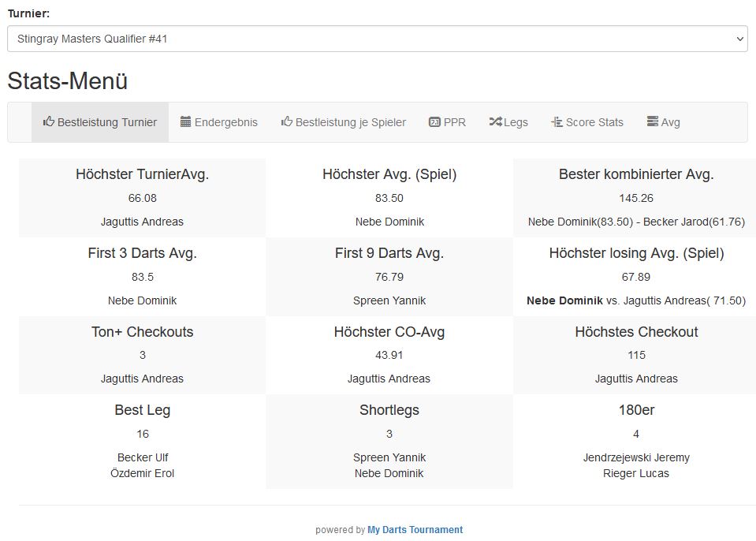Click the shuffle icon beside Legs

495,122
